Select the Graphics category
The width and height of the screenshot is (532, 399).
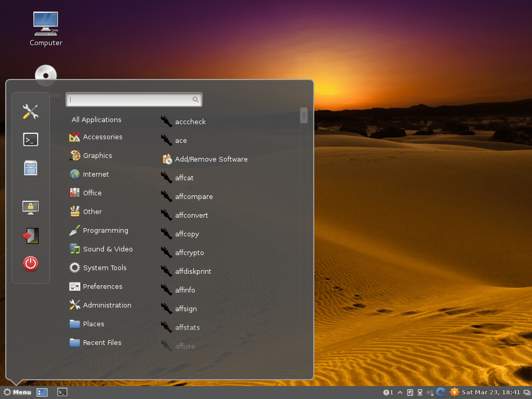tap(98, 155)
